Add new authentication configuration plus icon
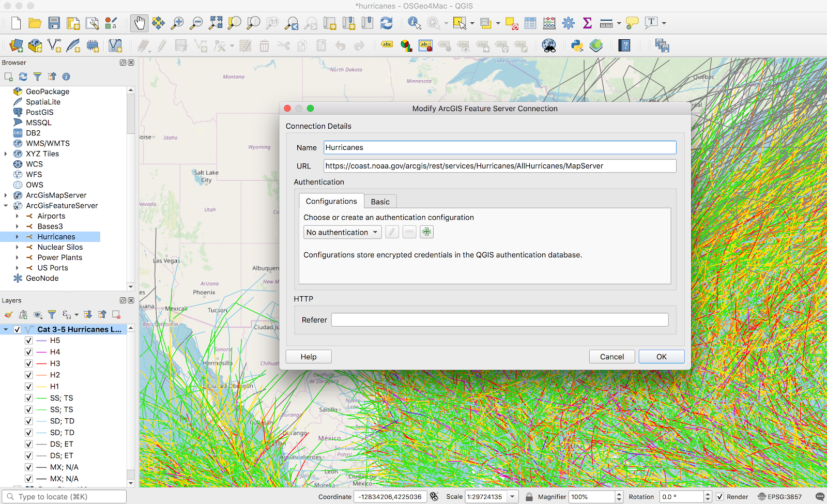827x504 pixels. 426,232
